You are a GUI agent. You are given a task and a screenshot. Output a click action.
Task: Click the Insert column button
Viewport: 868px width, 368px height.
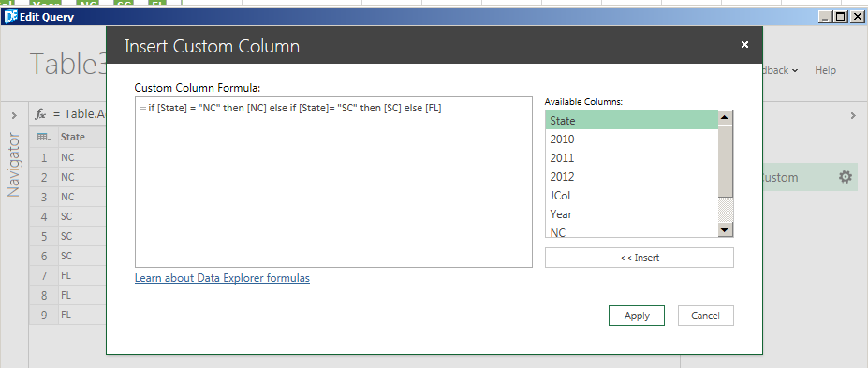click(640, 258)
